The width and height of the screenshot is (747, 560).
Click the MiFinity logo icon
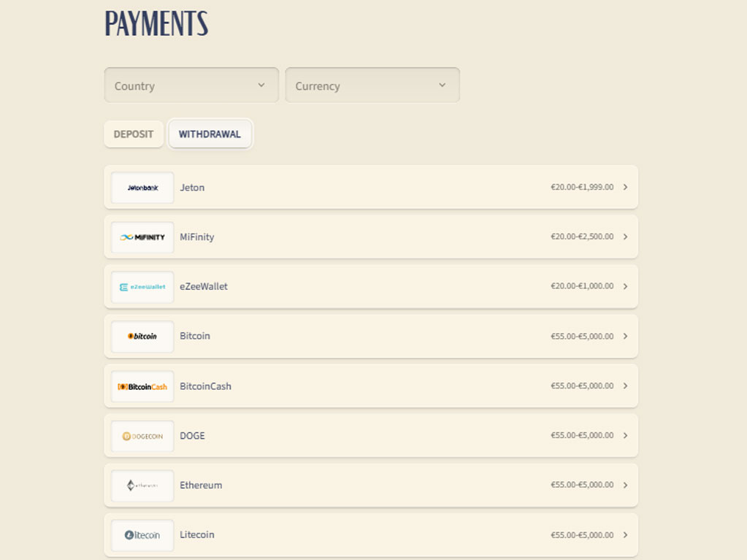click(x=142, y=237)
